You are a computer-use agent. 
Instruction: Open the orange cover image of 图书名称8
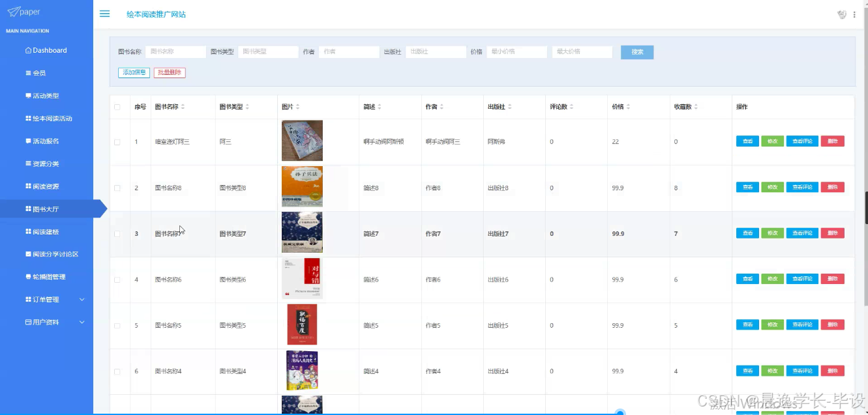[302, 186]
